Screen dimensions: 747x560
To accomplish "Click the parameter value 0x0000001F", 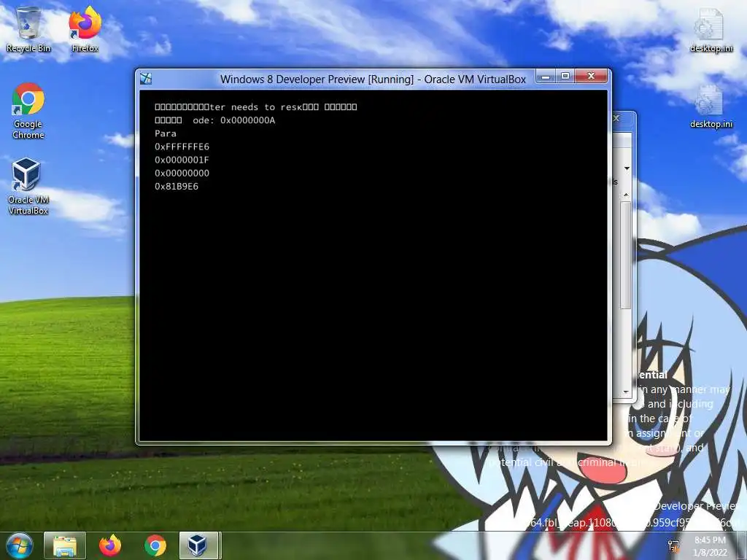I will point(182,160).
